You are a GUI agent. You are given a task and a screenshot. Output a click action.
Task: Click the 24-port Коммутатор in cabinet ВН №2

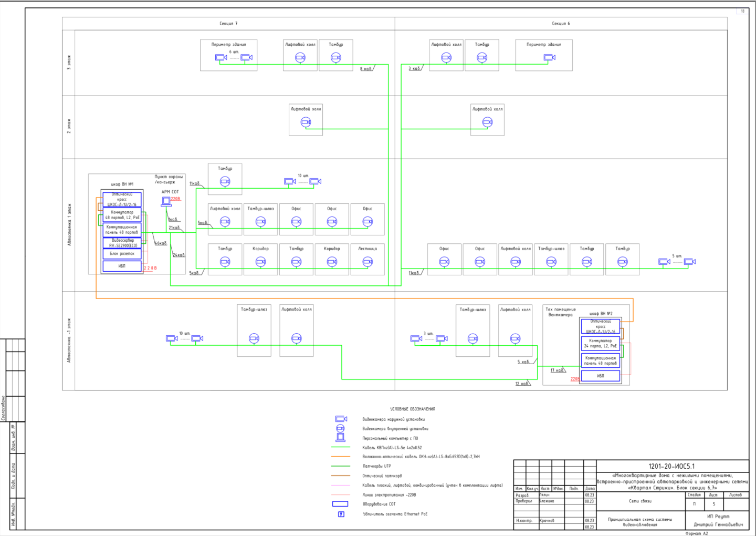coord(601,343)
